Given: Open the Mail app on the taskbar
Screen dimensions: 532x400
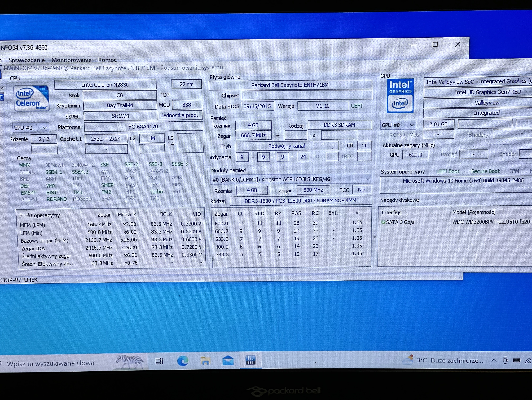Looking at the screenshot, I should (x=228, y=361).
